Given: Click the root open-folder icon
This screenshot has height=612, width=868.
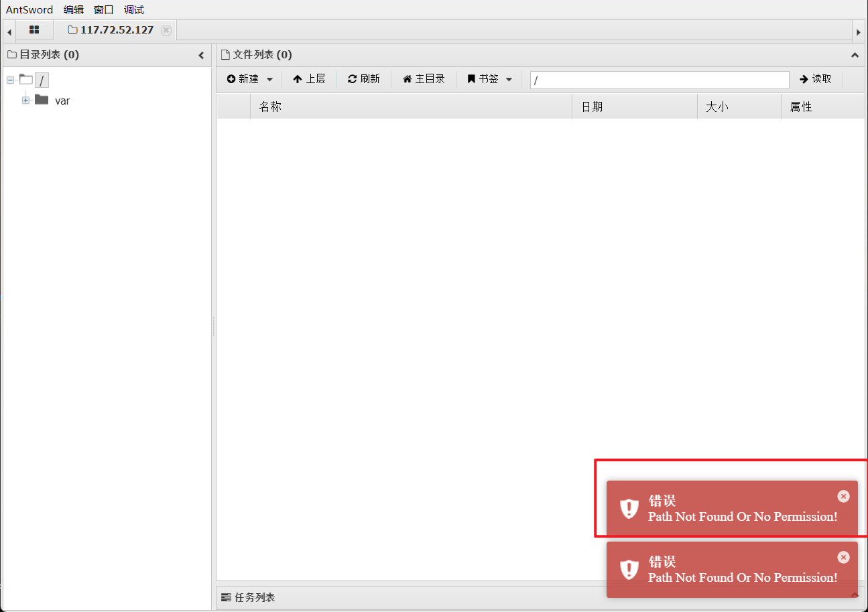Looking at the screenshot, I should pyautogui.click(x=25, y=80).
